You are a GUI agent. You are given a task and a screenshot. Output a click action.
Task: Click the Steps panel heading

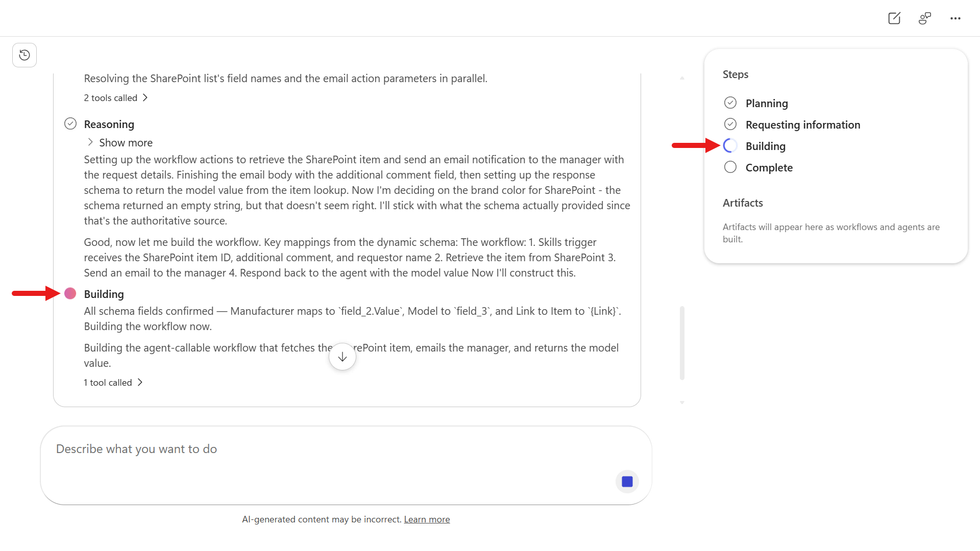pyautogui.click(x=736, y=74)
